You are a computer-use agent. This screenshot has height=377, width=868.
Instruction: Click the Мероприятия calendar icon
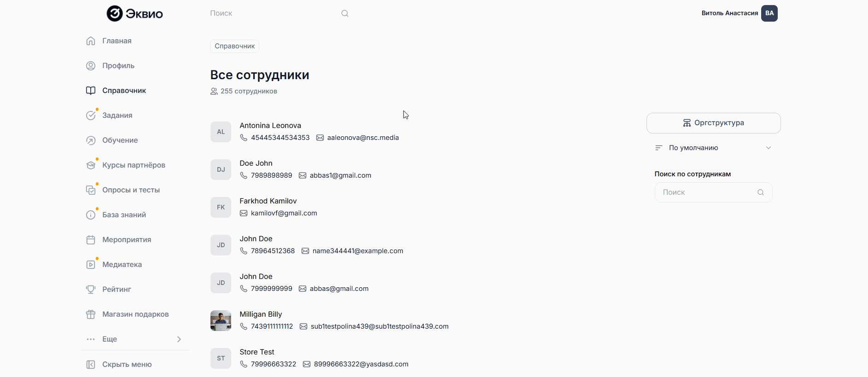coord(91,240)
